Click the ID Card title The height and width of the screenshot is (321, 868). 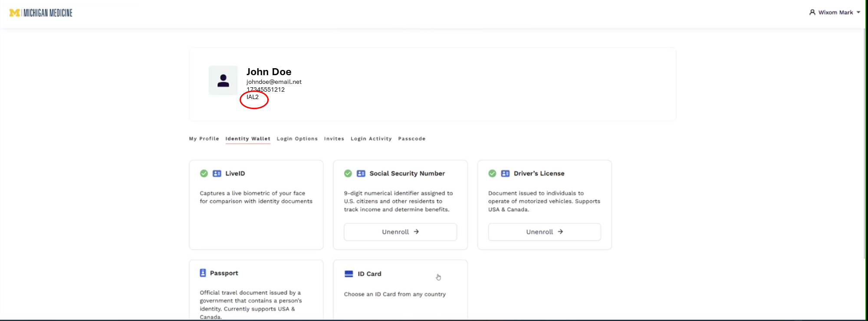coord(369,274)
